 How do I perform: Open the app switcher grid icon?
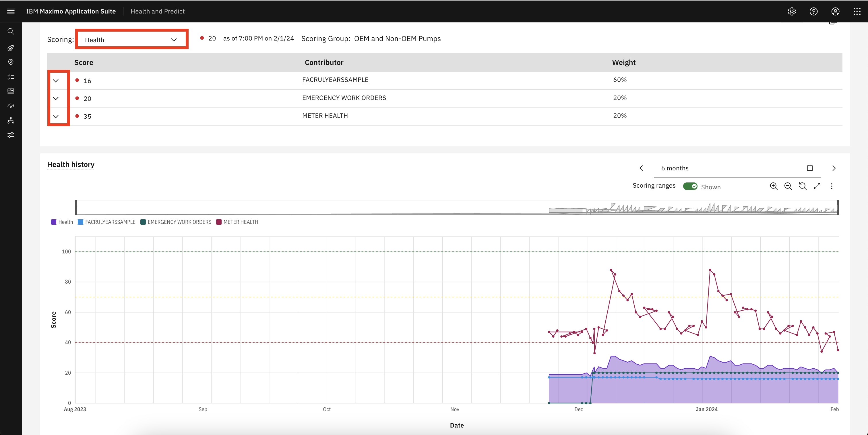coord(857,11)
